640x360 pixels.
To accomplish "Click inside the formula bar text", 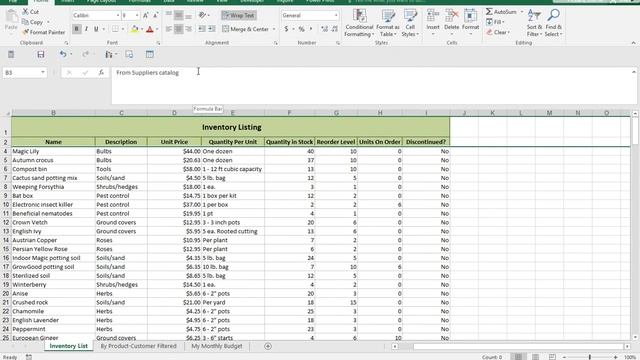I will (x=147, y=73).
